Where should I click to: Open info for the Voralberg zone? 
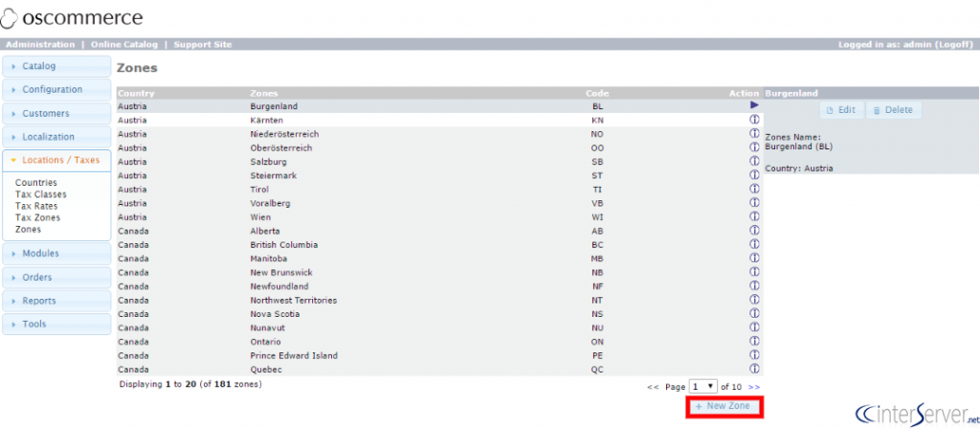pos(754,202)
